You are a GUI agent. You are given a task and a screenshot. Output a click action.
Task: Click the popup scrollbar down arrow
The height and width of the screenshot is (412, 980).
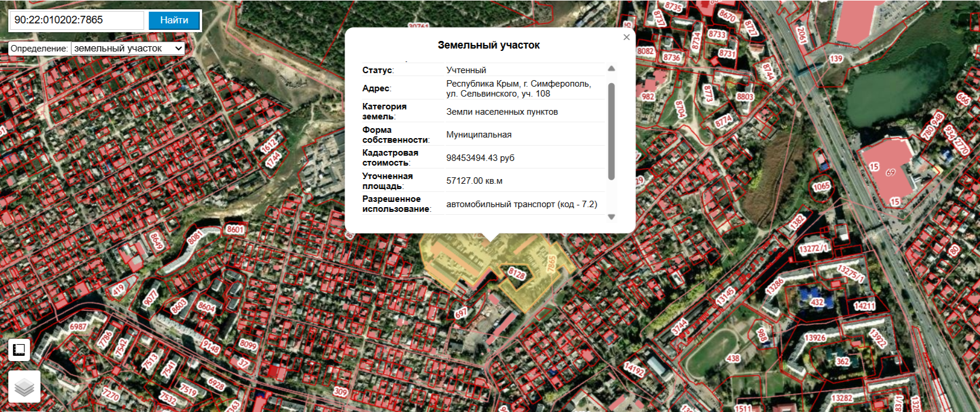[x=611, y=217]
